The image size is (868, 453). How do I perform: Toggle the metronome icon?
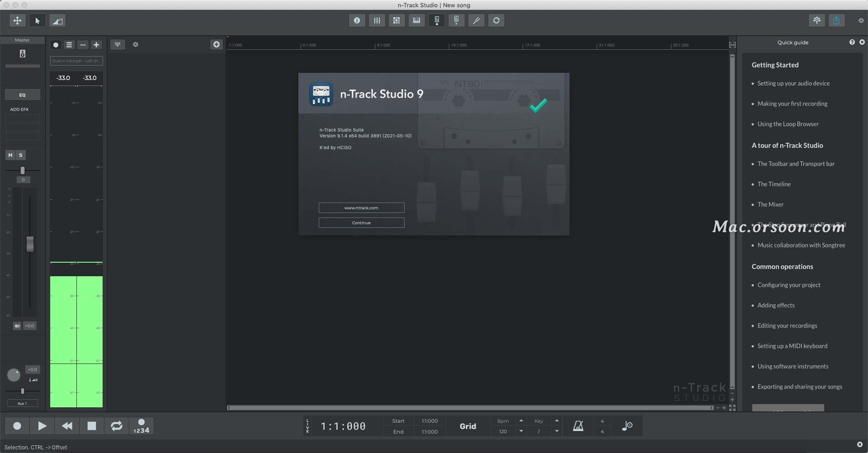[578, 426]
